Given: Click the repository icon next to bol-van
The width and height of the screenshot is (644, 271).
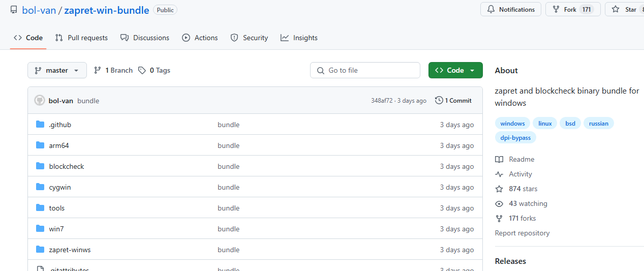Looking at the screenshot, I should (14, 10).
